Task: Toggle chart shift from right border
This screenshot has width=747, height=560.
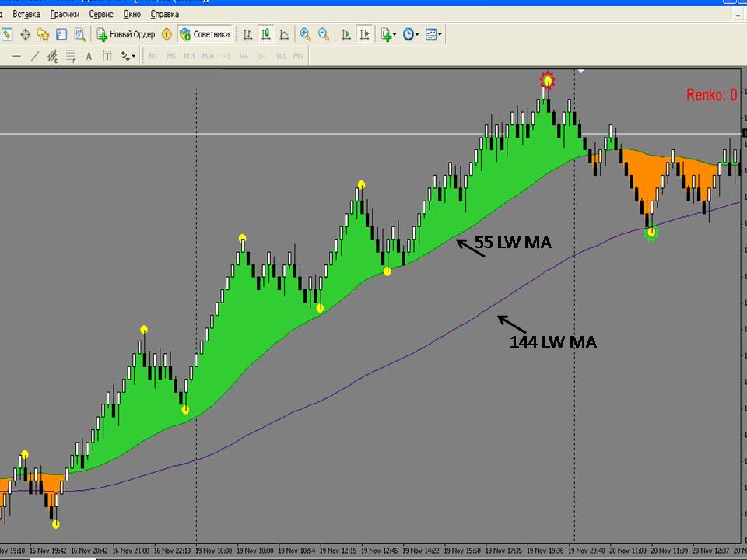Action: point(364,34)
